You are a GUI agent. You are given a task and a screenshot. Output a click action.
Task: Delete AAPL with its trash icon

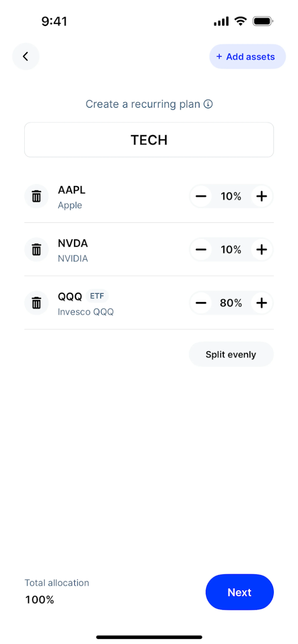[x=36, y=196]
